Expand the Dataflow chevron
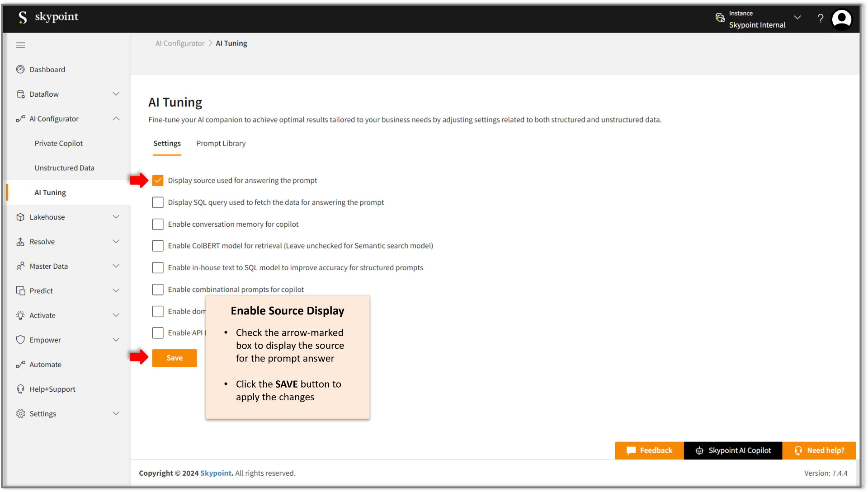This screenshot has height=492, width=868. [x=116, y=94]
